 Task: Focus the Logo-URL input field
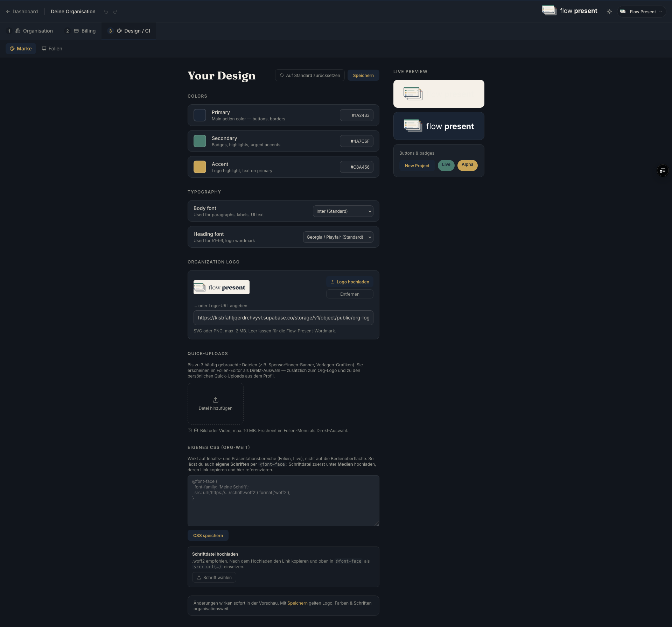click(x=283, y=318)
